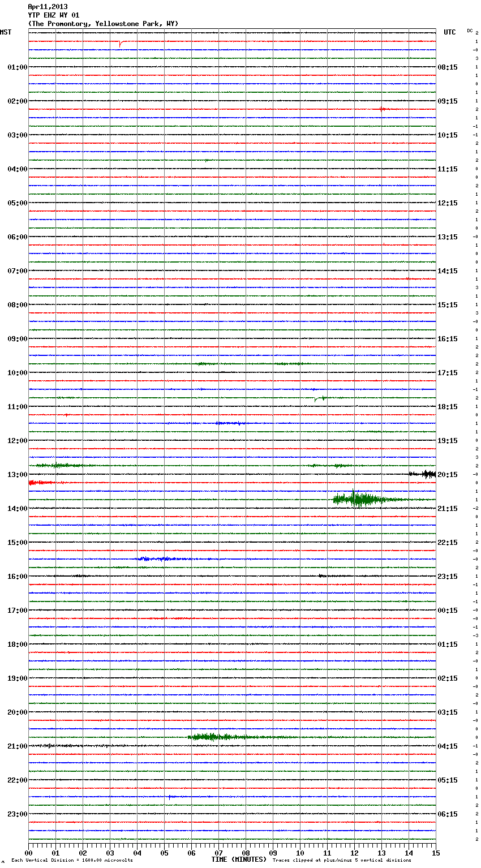Click the 17:15 UTC label
Screen dimensions: 481x868
448,373
